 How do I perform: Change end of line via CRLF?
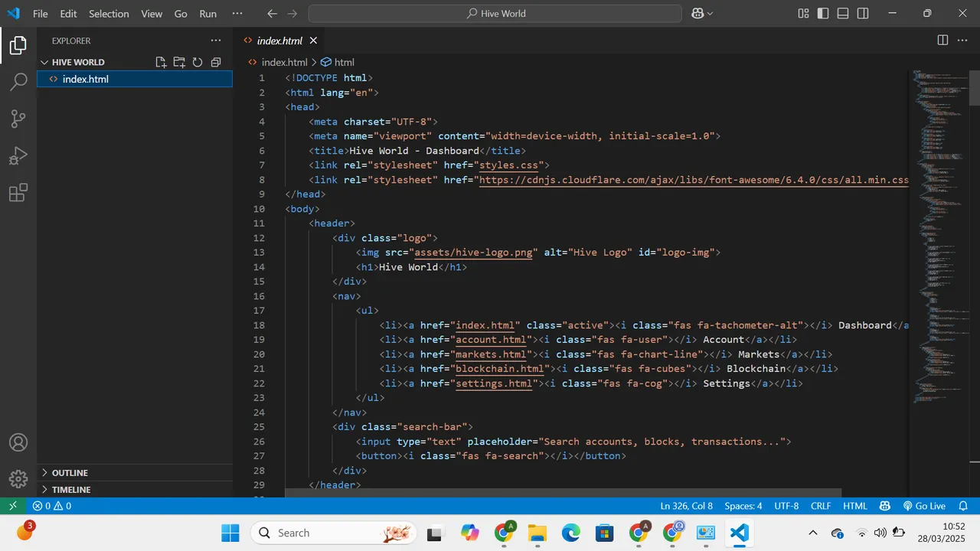pyautogui.click(x=821, y=506)
